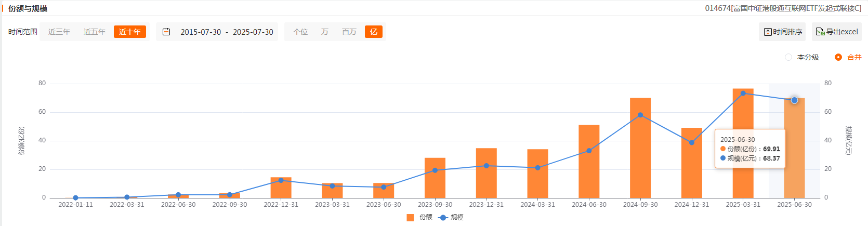Click tooltip value 68.37

click(771, 158)
